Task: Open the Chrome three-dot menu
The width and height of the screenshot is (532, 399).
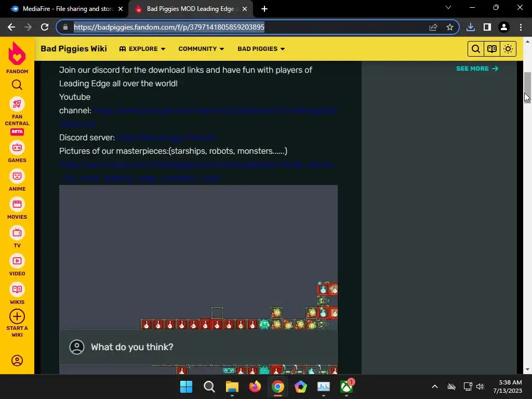Action: tap(521, 27)
